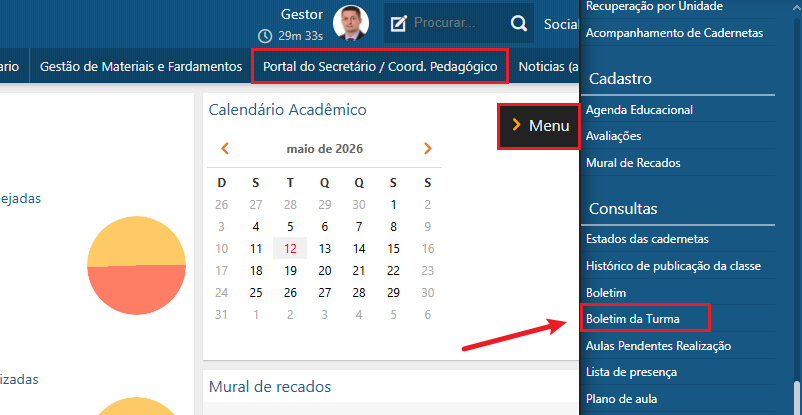Click the yellow pie chart slice
Image resolution: width=802 pixels, height=415 pixels.
click(x=136, y=241)
